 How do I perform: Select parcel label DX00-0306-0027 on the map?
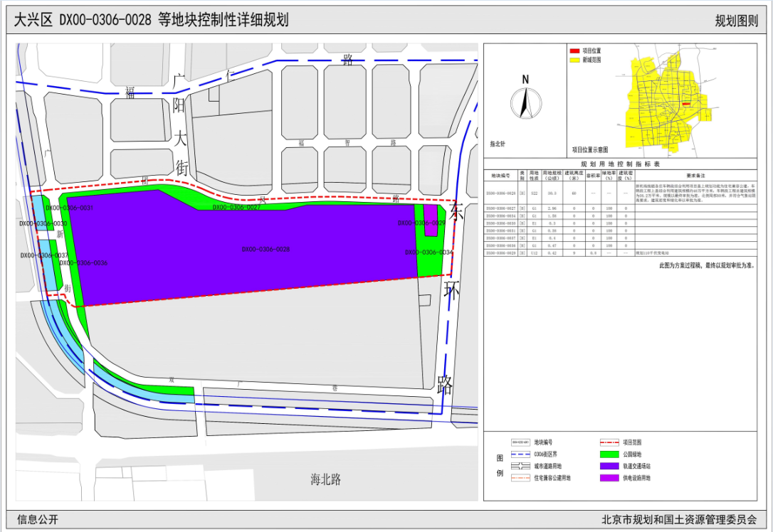coord(236,207)
